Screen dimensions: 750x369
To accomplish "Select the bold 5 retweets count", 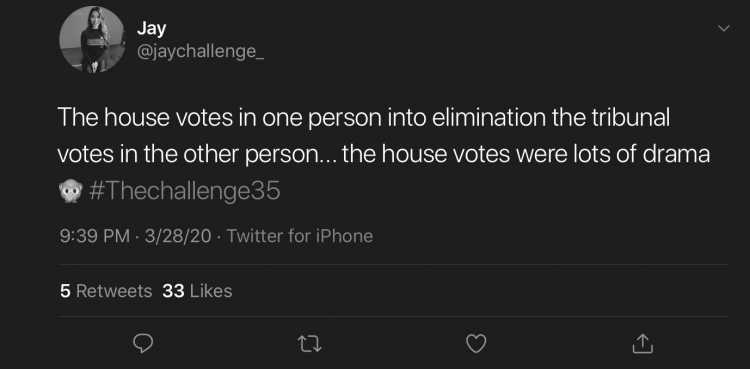I will tap(65, 291).
